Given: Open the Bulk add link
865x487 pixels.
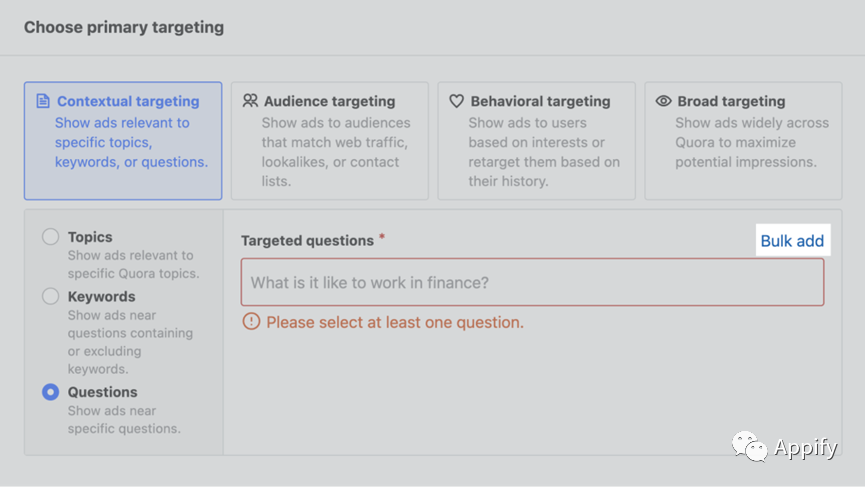Looking at the screenshot, I should coord(792,241).
